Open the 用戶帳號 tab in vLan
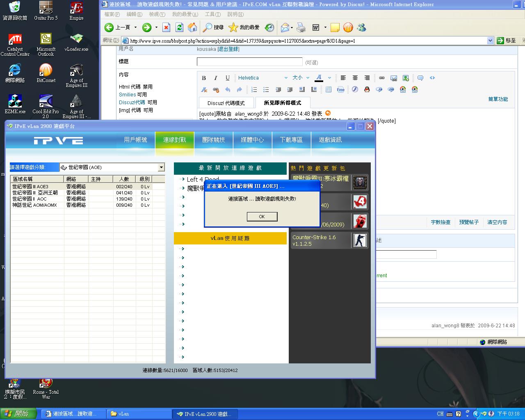The image size is (525, 420). click(135, 140)
